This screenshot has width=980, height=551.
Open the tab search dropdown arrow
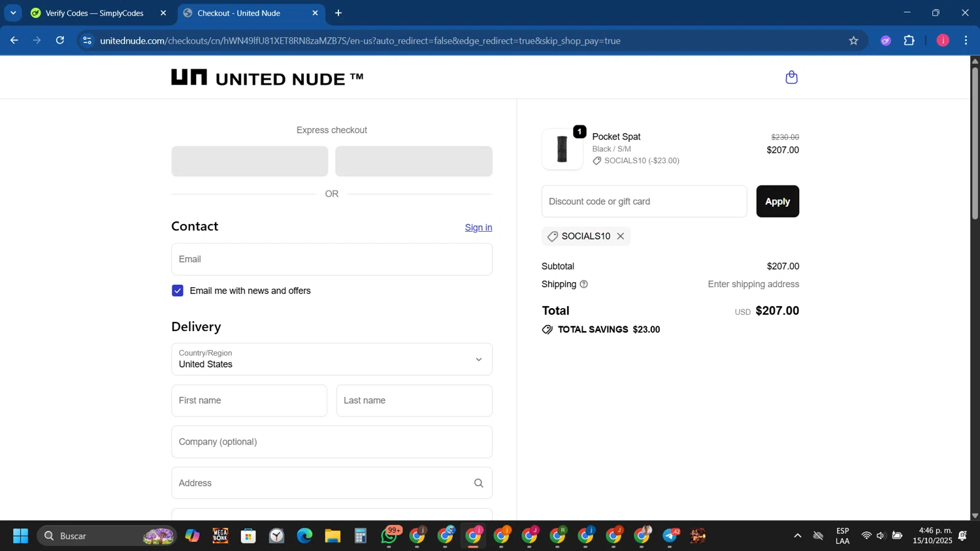pyautogui.click(x=13, y=13)
